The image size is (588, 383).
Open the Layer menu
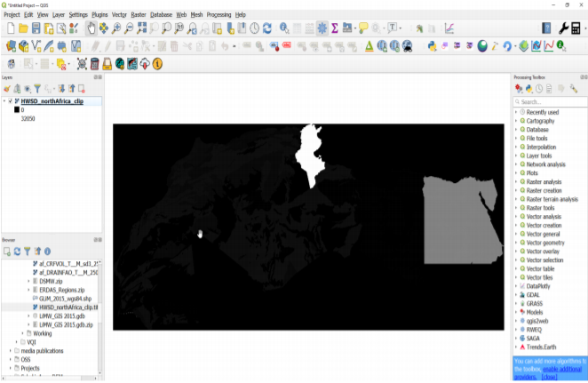click(x=59, y=14)
